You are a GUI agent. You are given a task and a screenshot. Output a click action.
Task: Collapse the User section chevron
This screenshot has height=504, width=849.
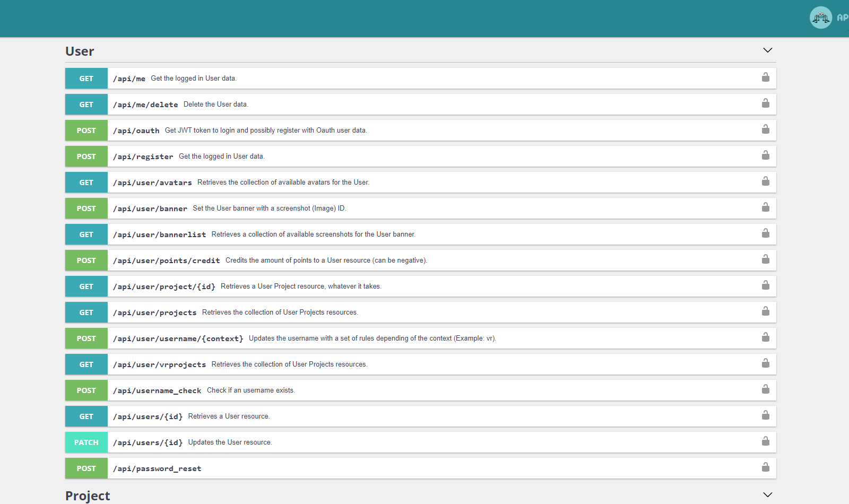[767, 50]
